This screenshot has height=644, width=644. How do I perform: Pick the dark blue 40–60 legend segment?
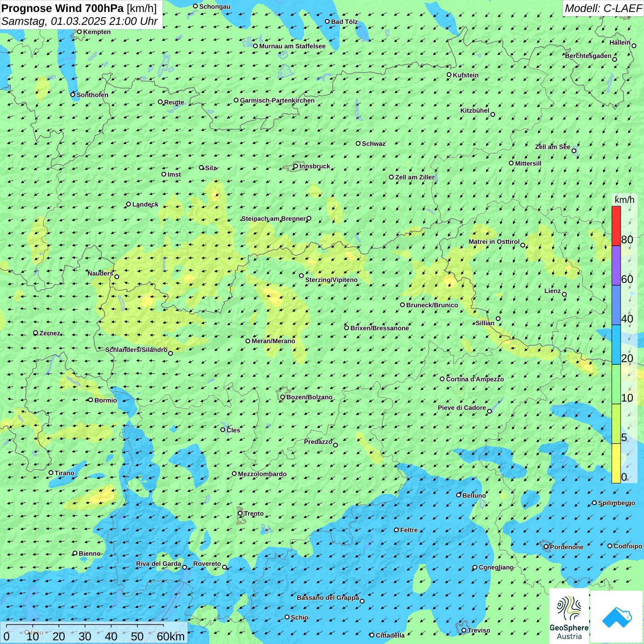point(616,305)
